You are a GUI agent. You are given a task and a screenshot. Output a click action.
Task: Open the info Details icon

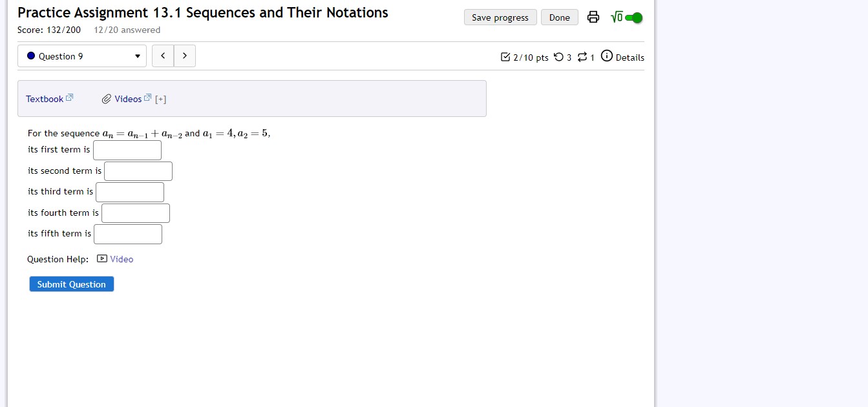(x=606, y=56)
